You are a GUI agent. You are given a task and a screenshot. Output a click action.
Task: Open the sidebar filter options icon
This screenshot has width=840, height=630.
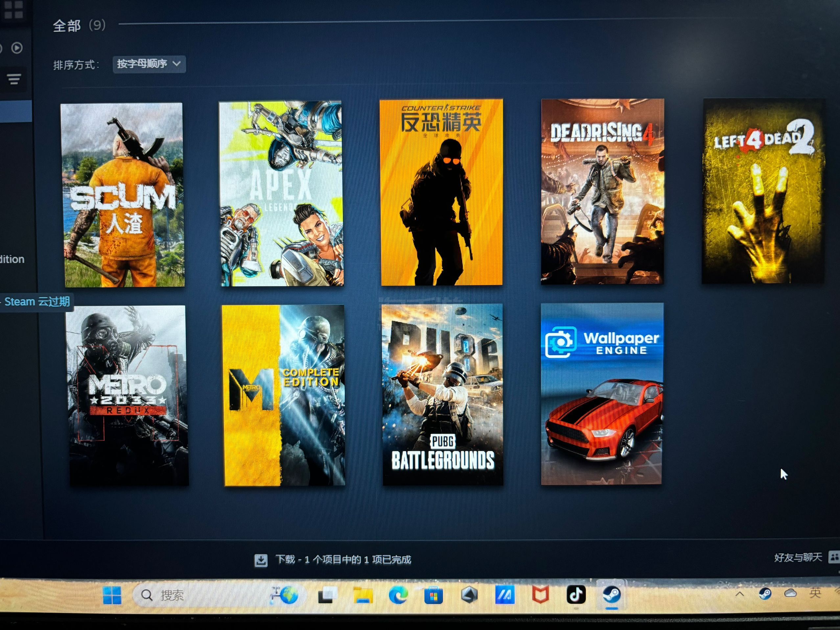pos(14,79)
